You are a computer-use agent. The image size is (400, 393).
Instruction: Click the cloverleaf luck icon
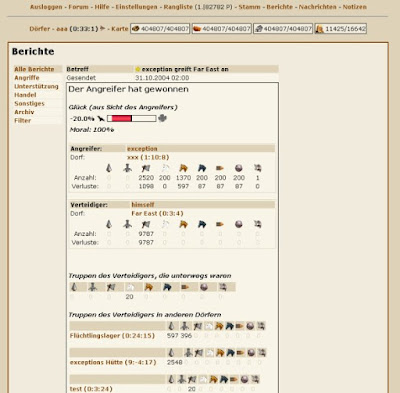tap(162, 118)
